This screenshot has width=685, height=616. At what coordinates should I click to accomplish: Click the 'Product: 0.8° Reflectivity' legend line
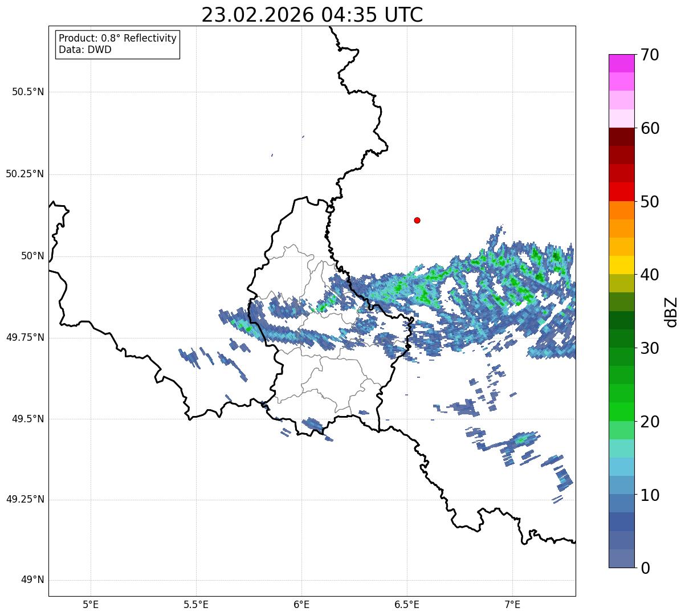point(118,38)
